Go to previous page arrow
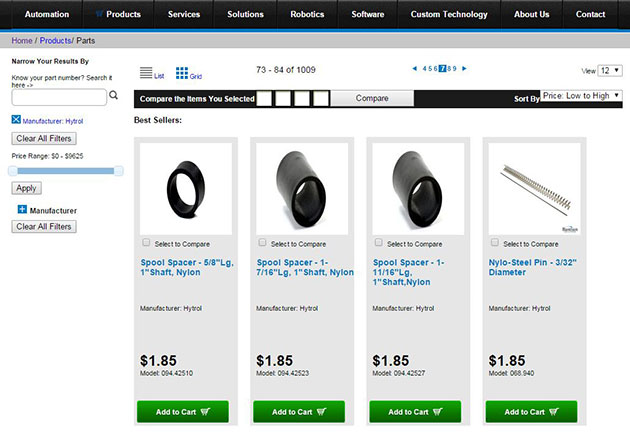Viewport: 630px width, 433px height. point(415,69)
